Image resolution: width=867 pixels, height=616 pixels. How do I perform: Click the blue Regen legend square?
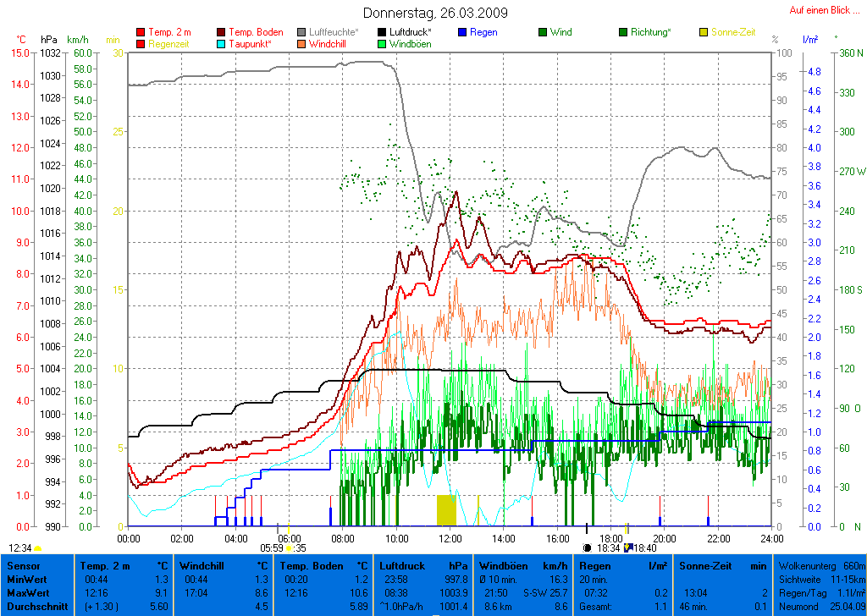pos(462,32)
